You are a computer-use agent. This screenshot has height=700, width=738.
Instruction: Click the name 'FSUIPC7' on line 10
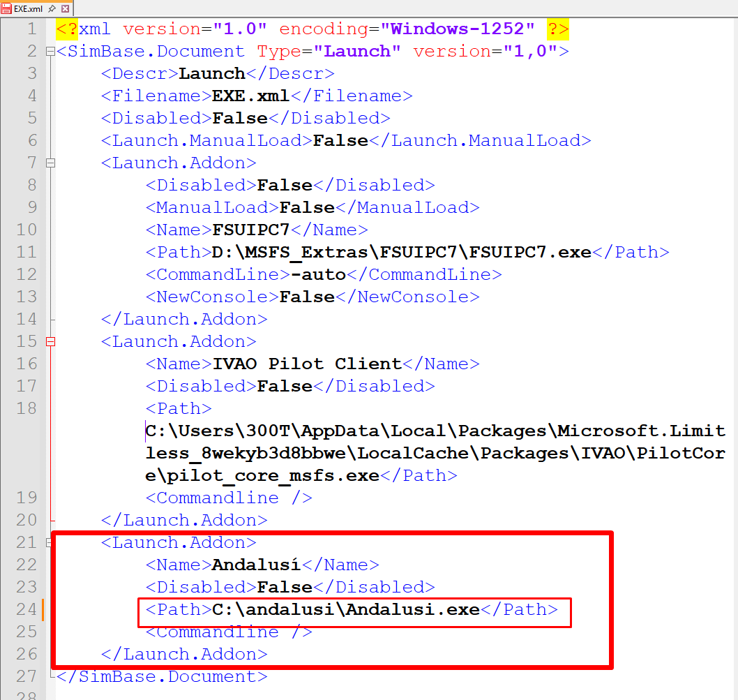pyautogui.click(x=251, y=230)
